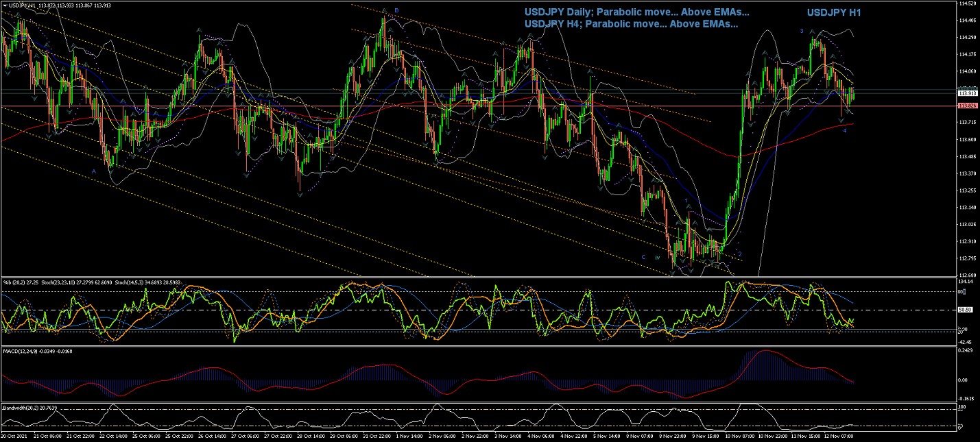Click the 134.14 stochastic scale value

966,281
